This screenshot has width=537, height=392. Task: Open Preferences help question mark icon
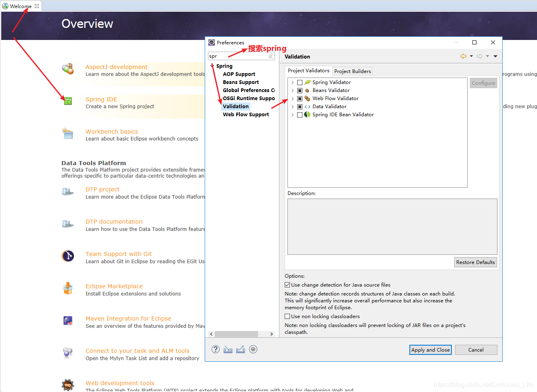216,350
